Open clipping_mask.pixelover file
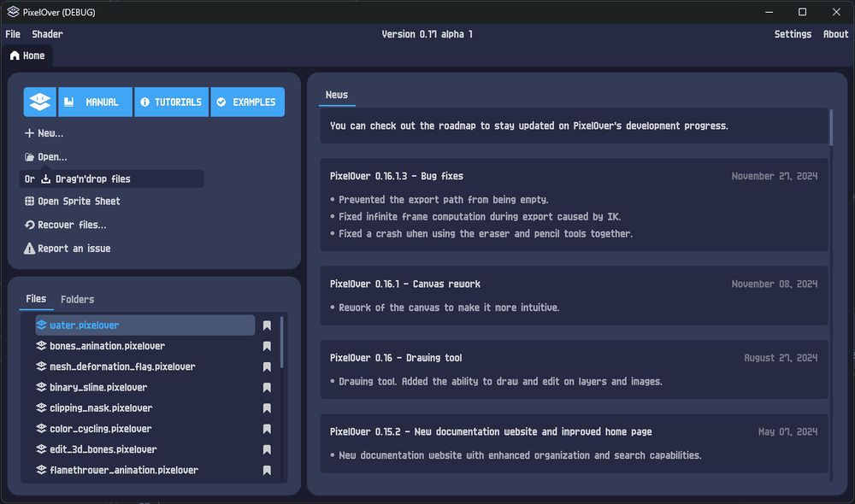Image resolution: width=855 pixels, height=504 pixels. click(145, 408)
